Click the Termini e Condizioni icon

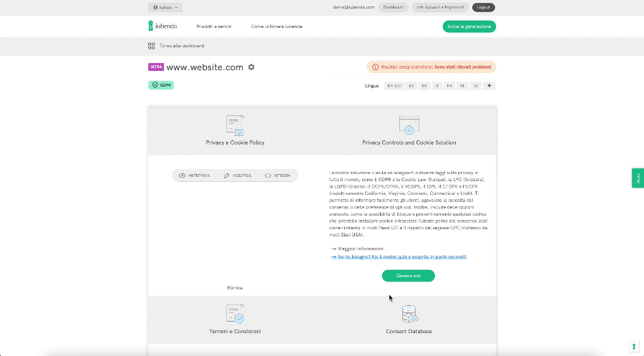point(235,314)
